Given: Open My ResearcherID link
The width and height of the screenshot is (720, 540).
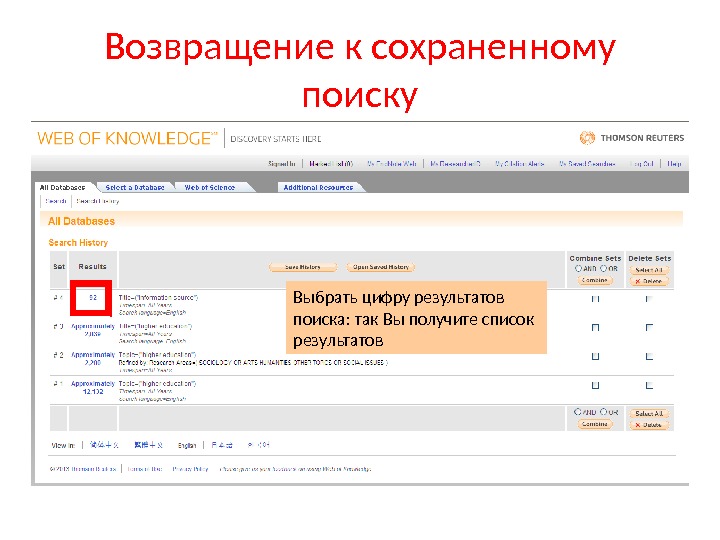Looking at the screenshot, I should [x=455, y=163].
